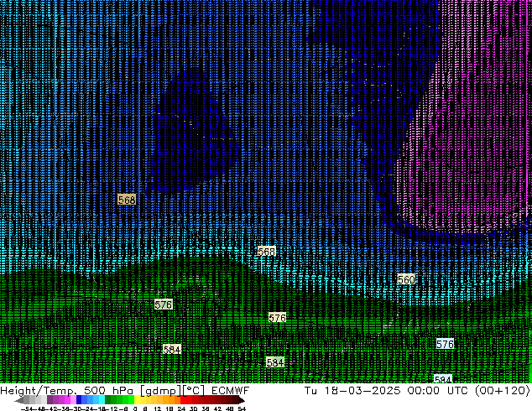Viewport: 532px width, 411px height.
Task: Click the '12' legend value under the scale
Action: click(x=158, y=408)
